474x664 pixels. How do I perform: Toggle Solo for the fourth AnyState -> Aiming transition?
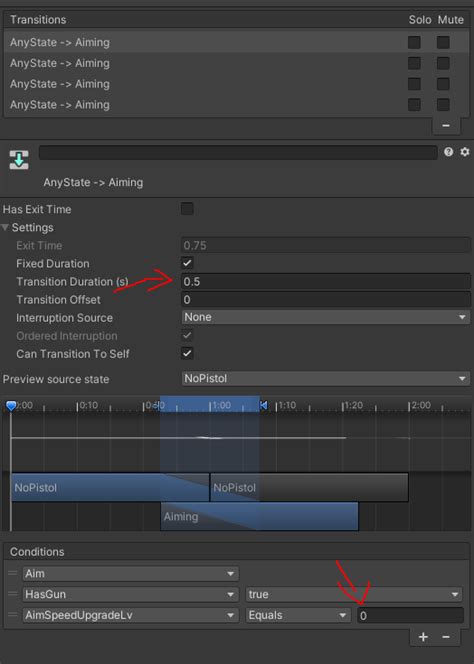(414, 105)
